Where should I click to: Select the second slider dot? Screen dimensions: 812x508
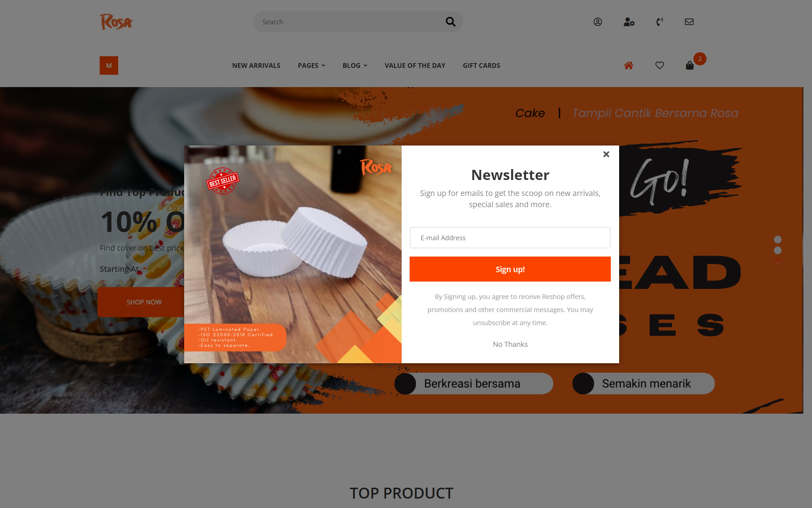778,250
